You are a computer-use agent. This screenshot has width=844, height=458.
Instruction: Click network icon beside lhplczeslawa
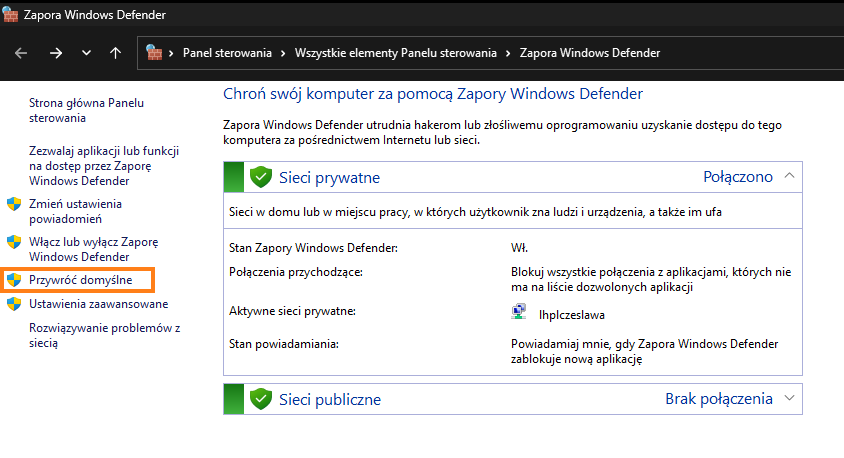518,312
